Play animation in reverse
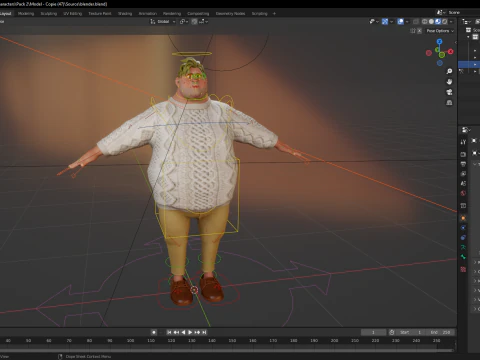Screen dimensions: 480x360 click(183, 332)
